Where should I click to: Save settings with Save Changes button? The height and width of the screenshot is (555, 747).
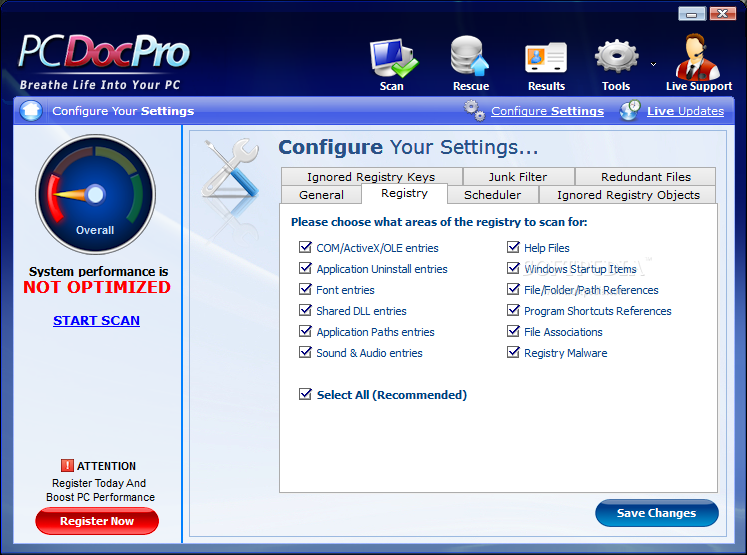[656, 513]
